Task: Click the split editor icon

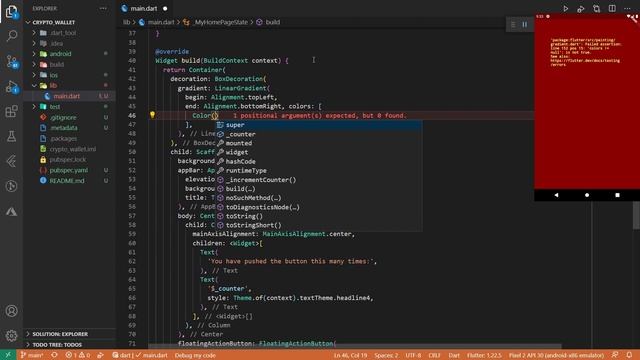Action: [612, 9]
